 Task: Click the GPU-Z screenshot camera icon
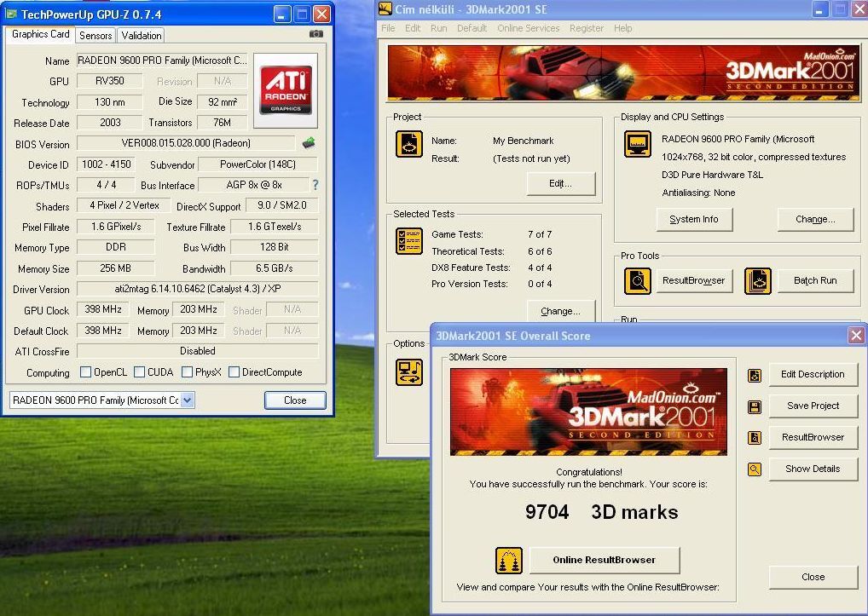(316, 34)
